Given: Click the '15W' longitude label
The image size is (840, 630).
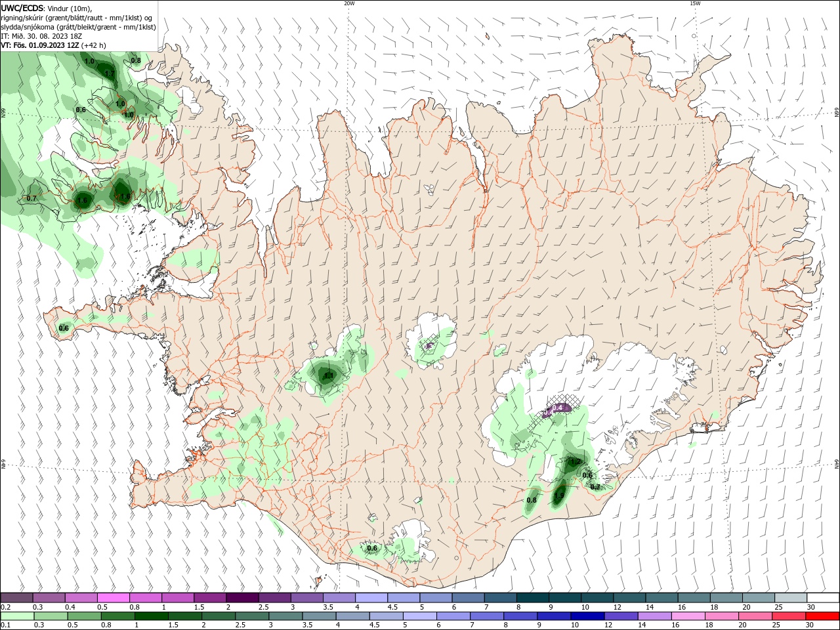Looking at the screenshot, I should [x=695, y=3].
